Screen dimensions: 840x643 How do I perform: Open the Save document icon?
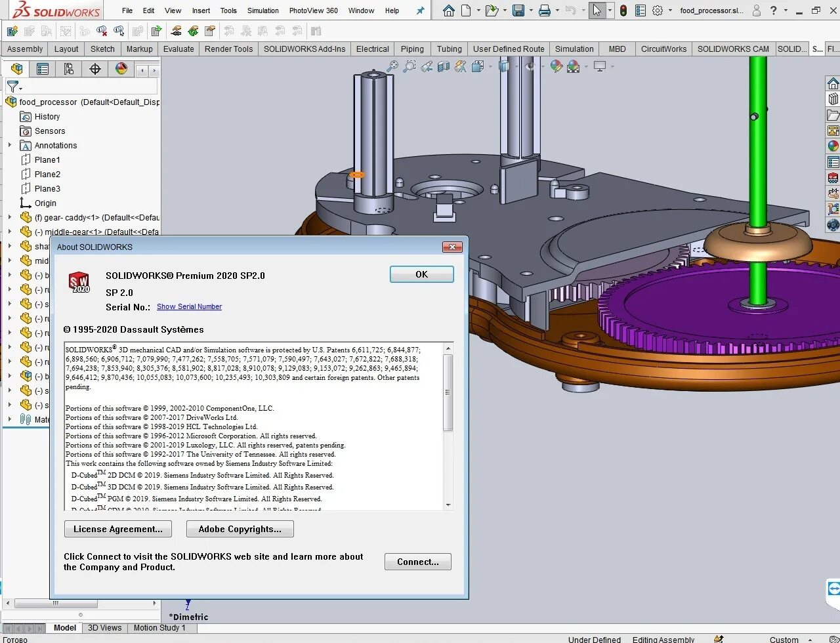(x=518, y=10)
